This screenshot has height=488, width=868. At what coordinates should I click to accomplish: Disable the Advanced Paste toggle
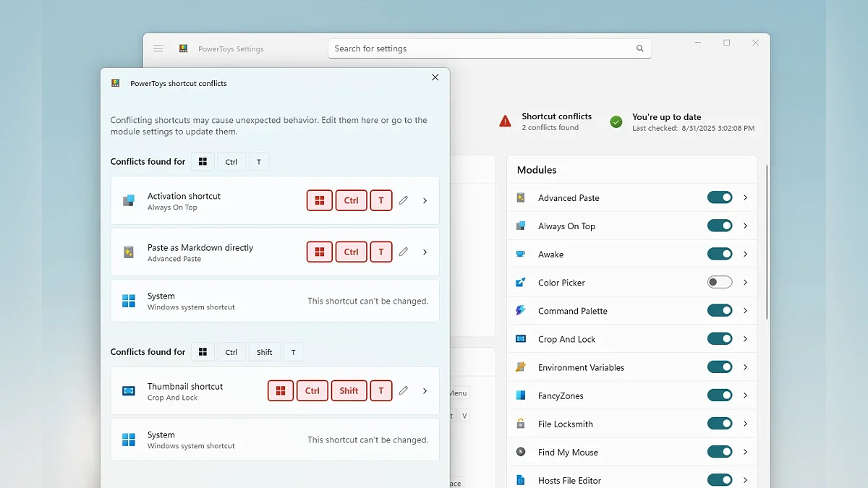[720, 197]
